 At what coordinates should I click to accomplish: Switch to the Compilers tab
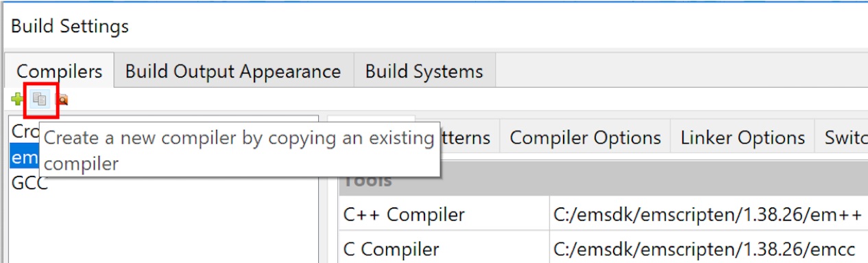pyautogui.click(x=60, y=71)
